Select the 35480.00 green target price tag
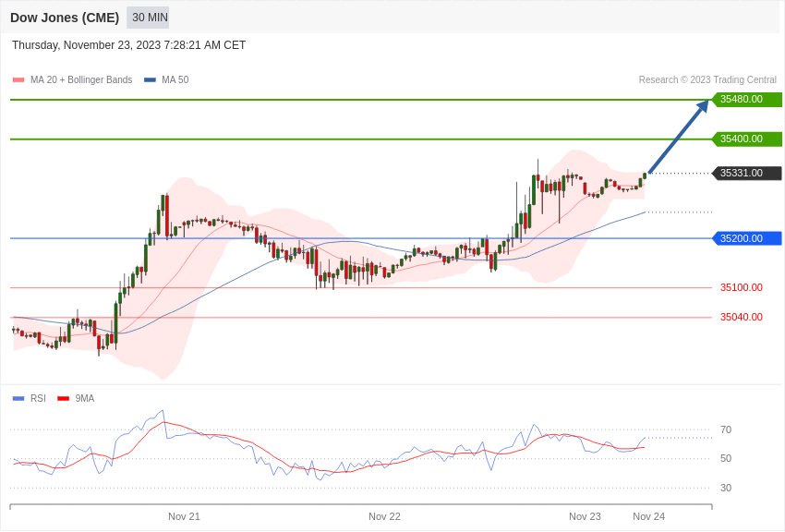This screenshot has height=532, width=785. tap(746, 99)
